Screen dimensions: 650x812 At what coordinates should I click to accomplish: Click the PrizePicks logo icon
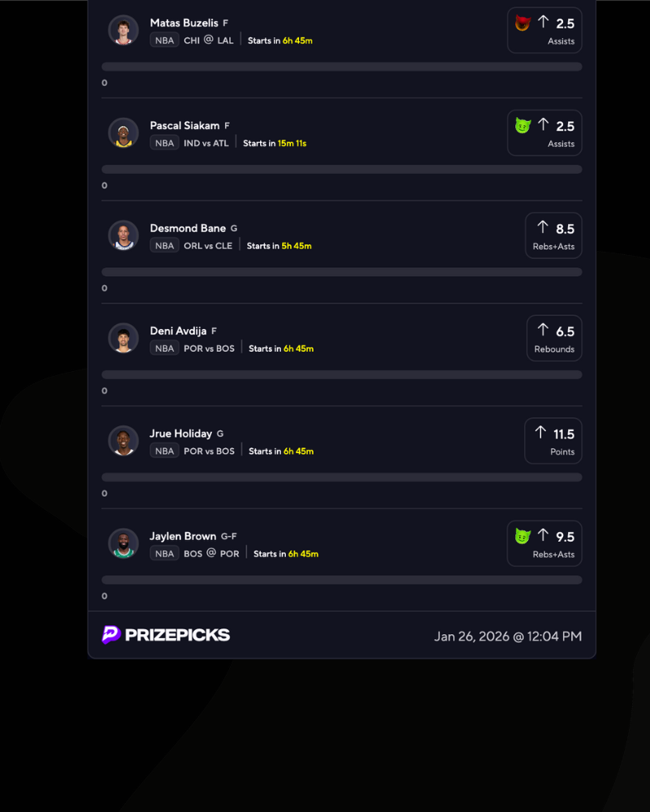(111, 634)
